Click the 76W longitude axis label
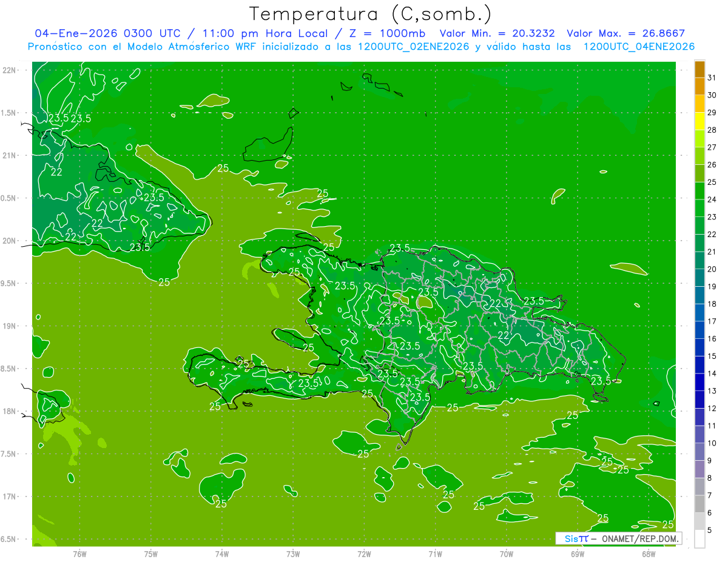The image size is (728, 562). (79, 554)
